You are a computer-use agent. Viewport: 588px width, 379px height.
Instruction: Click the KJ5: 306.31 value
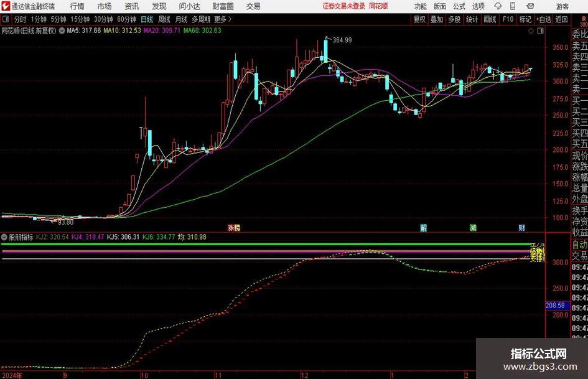[x=123, y=237]
